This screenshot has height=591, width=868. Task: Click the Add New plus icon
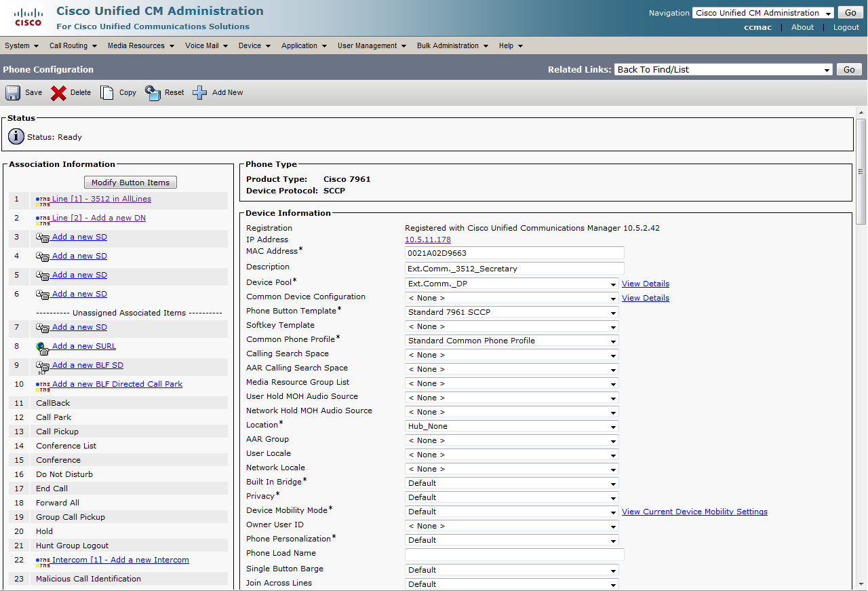tap(200, 93)
